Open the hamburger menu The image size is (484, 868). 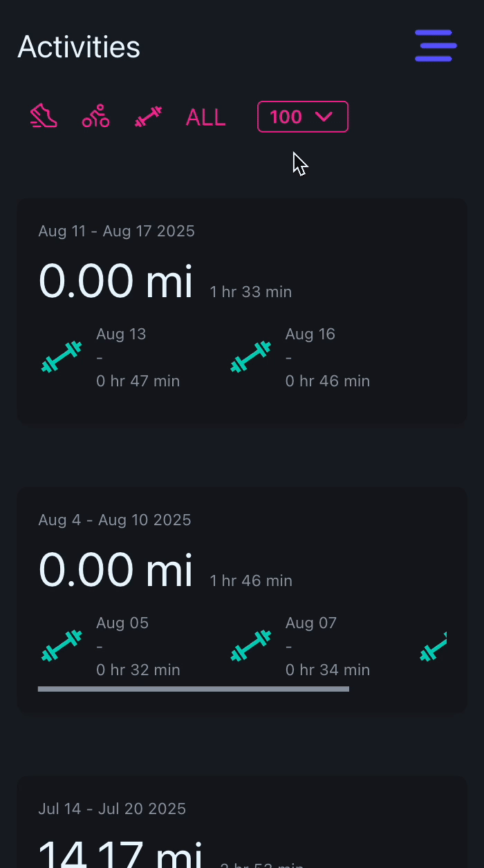(x=436, y=46)
